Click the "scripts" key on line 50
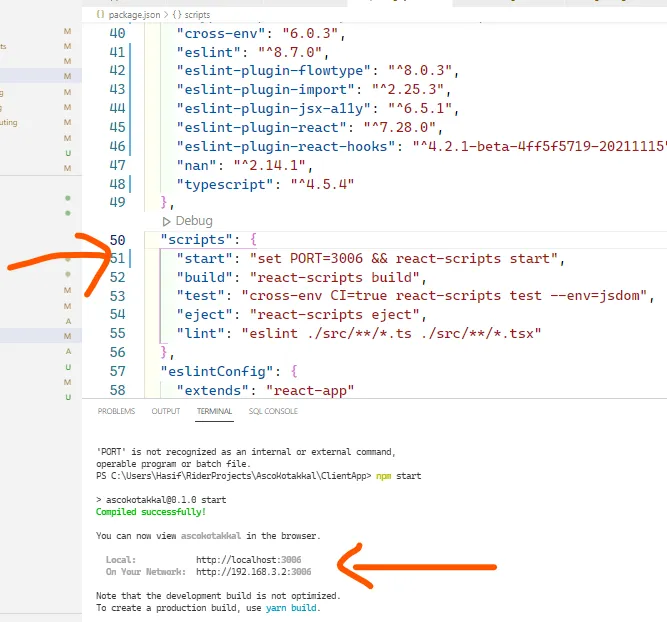Viewport: 667px width, 622px height. coord(197,240)
